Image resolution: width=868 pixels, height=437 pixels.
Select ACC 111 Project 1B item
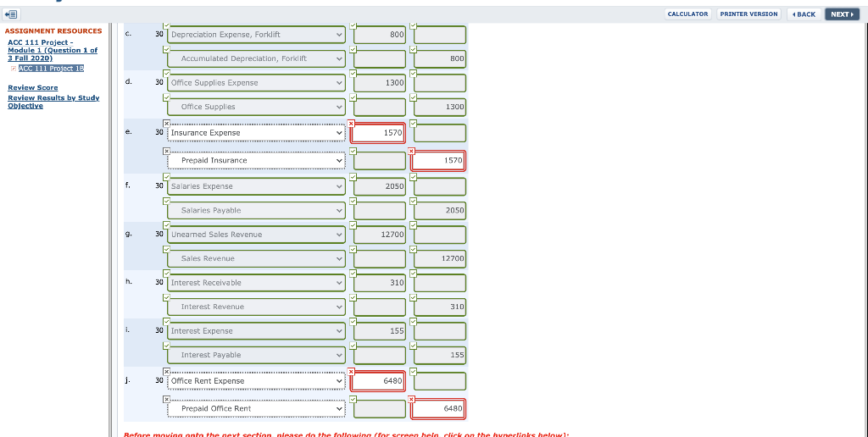(51, 68)
